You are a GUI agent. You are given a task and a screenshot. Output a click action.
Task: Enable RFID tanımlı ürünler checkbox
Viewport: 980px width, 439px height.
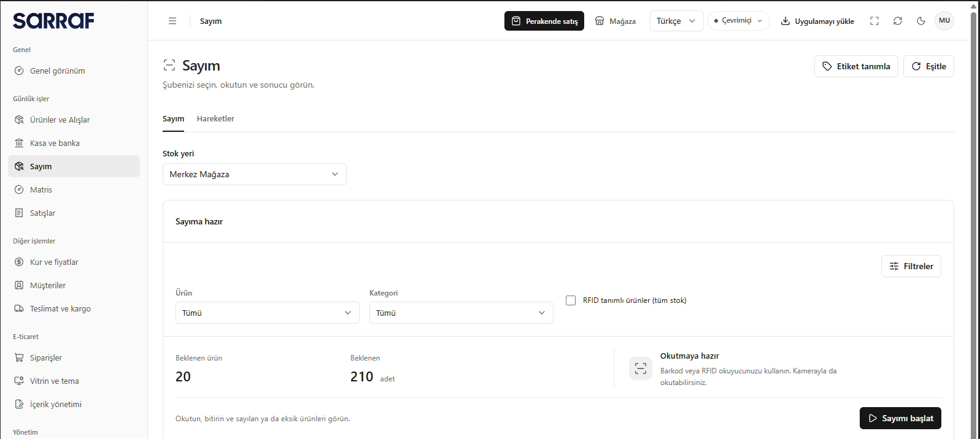coord(571,300)
